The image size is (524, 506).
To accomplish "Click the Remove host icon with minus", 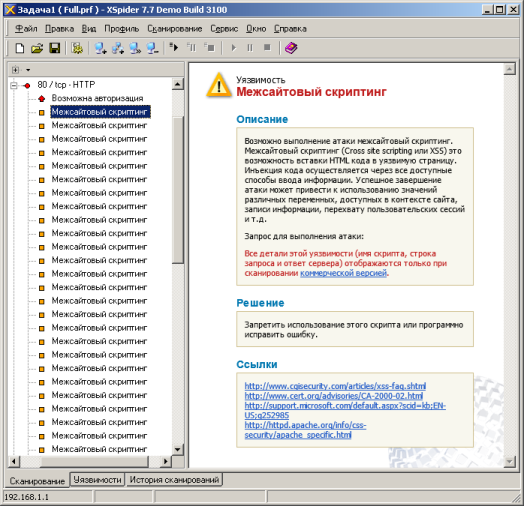I will pyautogui.click(x=153, y=48).
